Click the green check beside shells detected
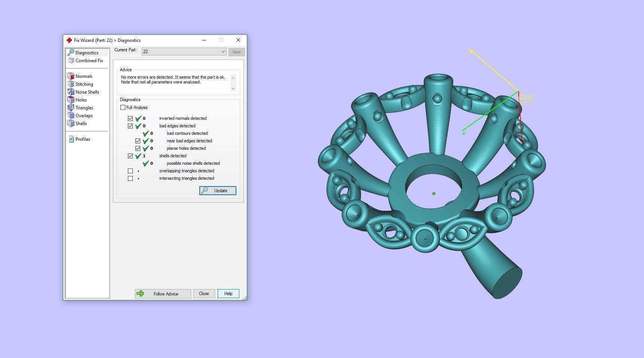Viewport: 644px width, 358px height. [x=138, y=156]
